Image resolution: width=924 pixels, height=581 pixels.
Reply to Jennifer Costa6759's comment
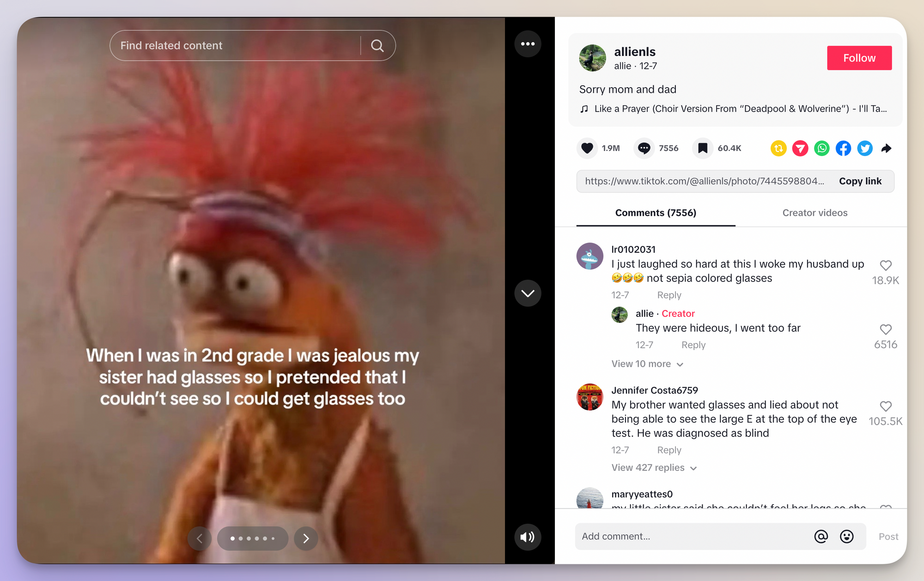pos(669,450)
